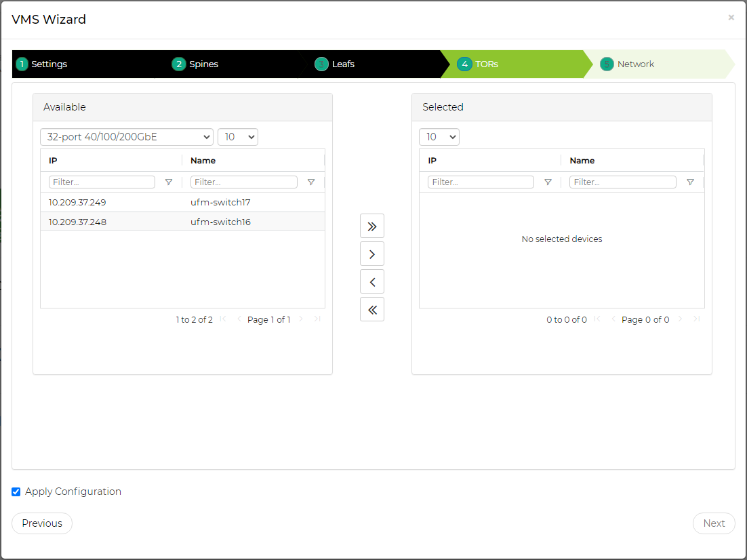Click the Previous button

click(42, 523)
